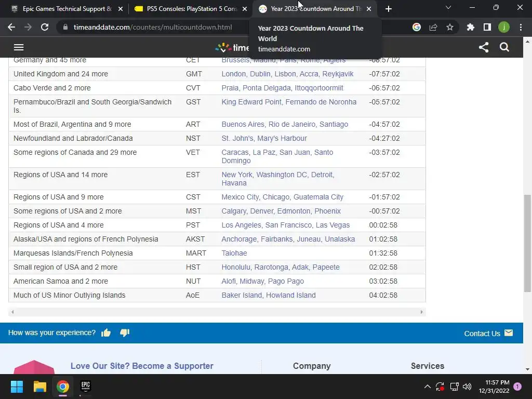Open the Chrome extensions puzzle icon

pos(470,27)
